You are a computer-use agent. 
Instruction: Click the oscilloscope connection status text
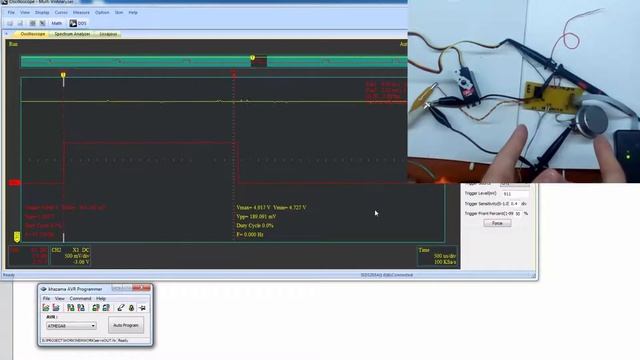click(387, 275)
